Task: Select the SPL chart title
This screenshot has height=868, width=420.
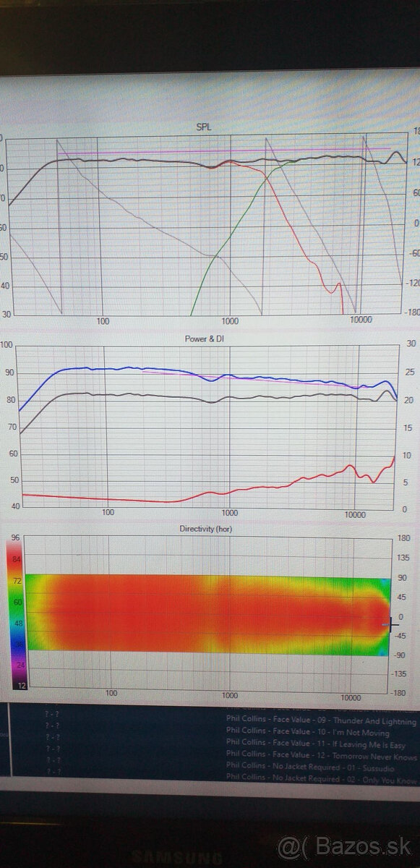Action: coord(205,127)
